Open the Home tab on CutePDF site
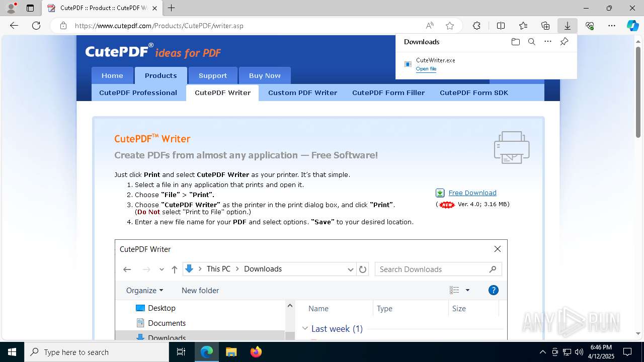This screenshot has height=362, width=644. [112, 75]
